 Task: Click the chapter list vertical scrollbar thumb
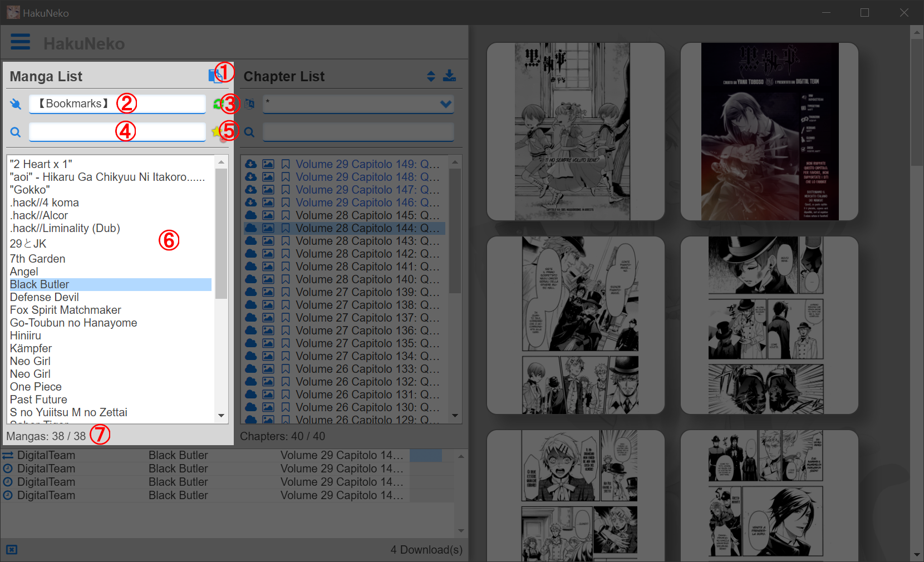[455, 231]
